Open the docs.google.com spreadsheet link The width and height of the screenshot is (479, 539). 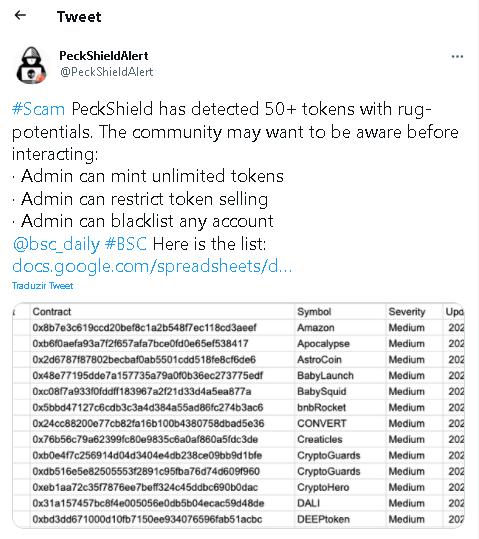point(152,266)
